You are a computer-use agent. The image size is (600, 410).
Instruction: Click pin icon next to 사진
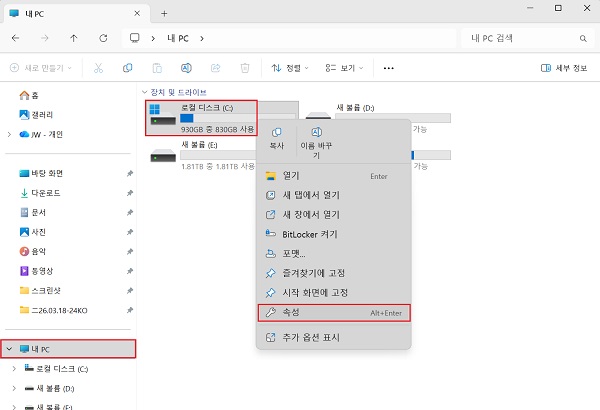point(130,232)
